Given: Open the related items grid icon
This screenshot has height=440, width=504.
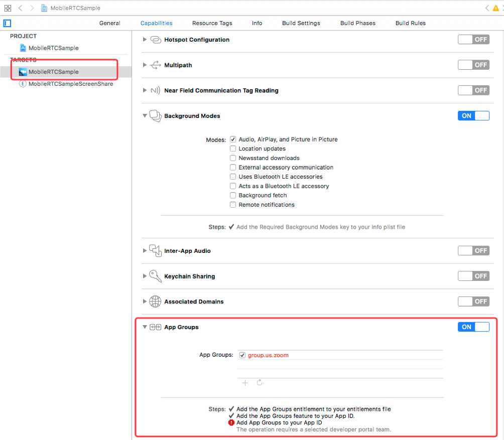Looking at the screenshot, I should pos(8,8).
